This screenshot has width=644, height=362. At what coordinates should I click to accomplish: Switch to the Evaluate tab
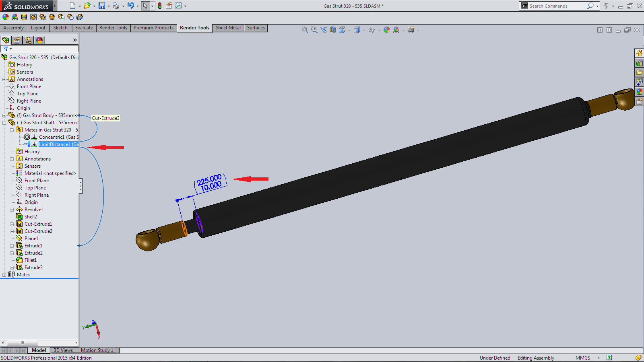84,28
